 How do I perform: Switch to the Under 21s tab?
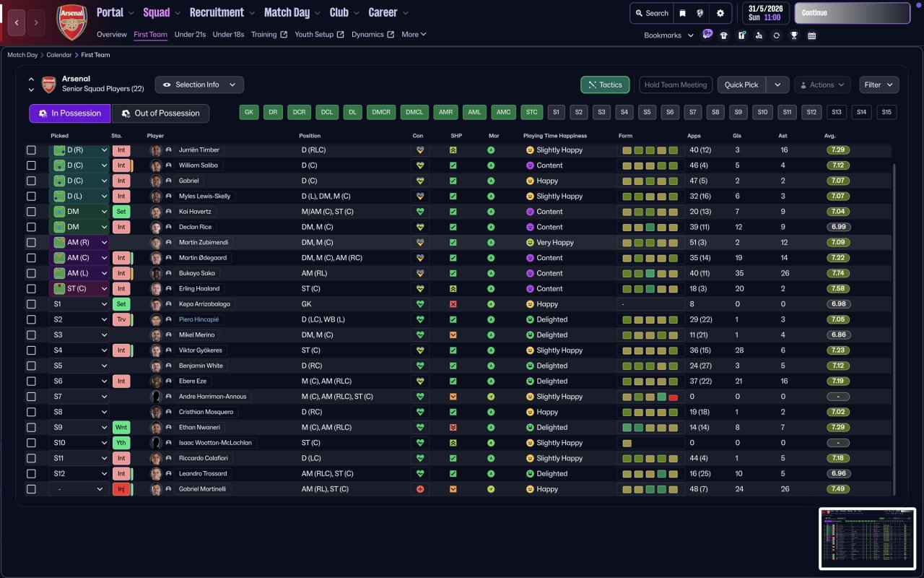pos(190,34)
